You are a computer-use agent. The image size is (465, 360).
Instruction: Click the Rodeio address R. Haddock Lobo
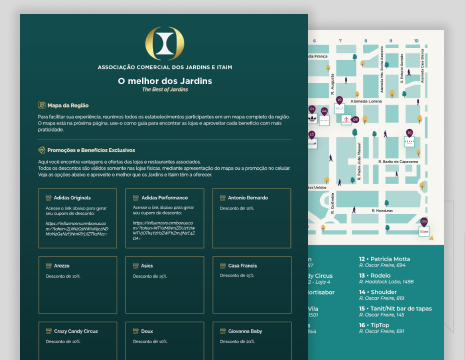(386, 282)
